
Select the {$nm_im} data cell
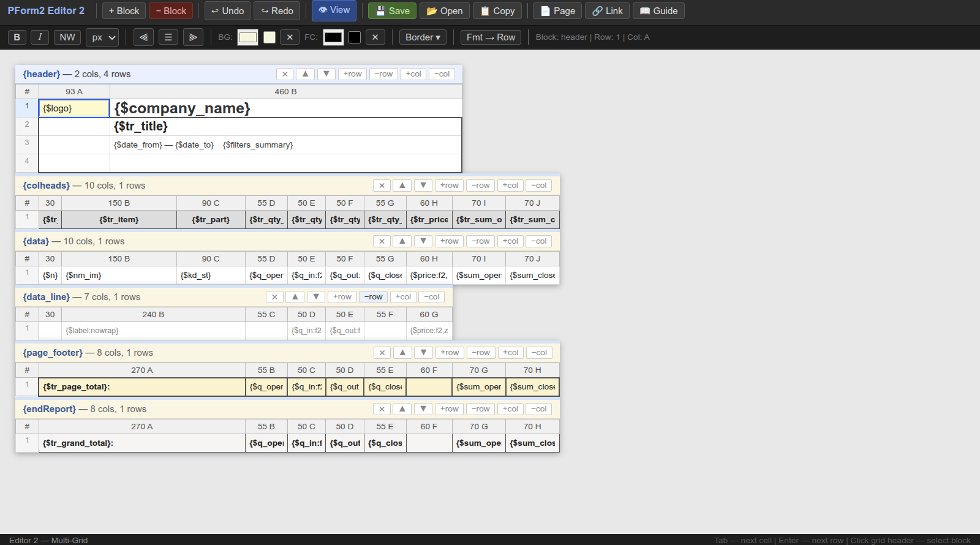tap(119, 276)
